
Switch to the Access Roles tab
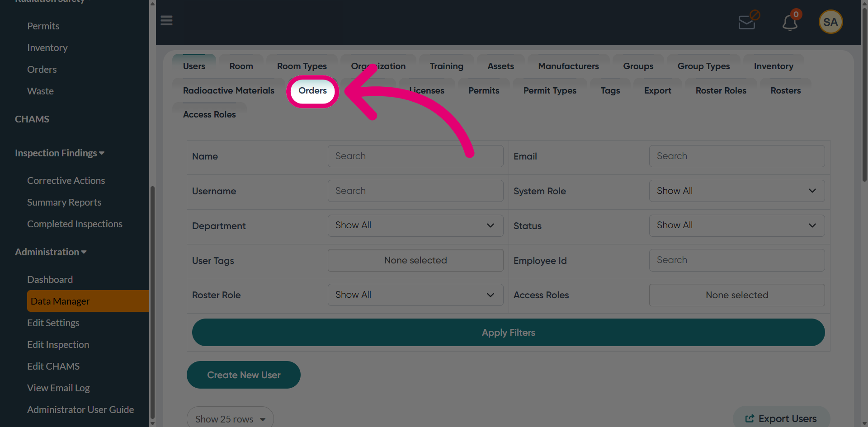(209, 114)
